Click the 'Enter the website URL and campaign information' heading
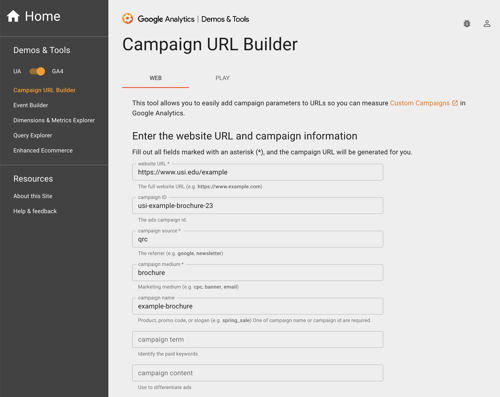The height and width of the screenshot is (397, 500). [x=245, y=136]
